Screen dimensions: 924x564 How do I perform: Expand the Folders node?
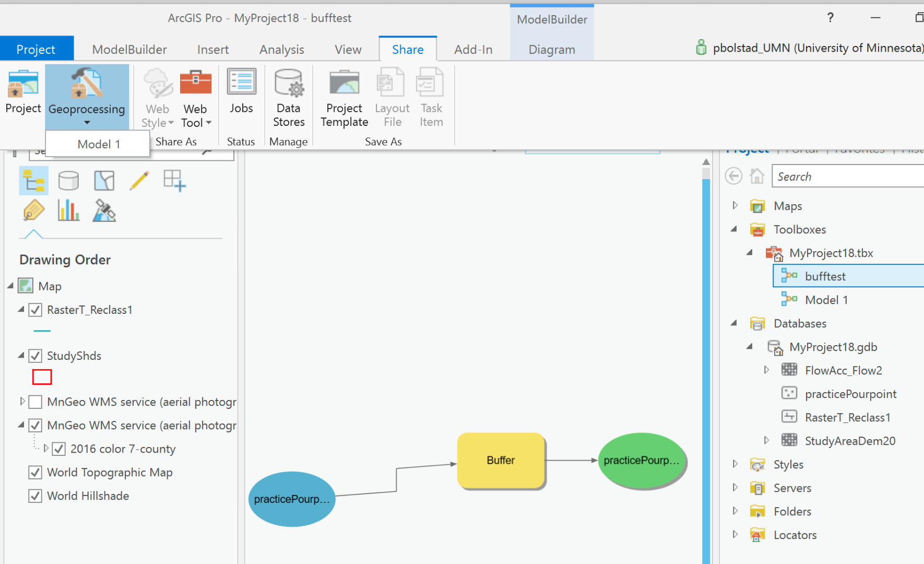735,511
